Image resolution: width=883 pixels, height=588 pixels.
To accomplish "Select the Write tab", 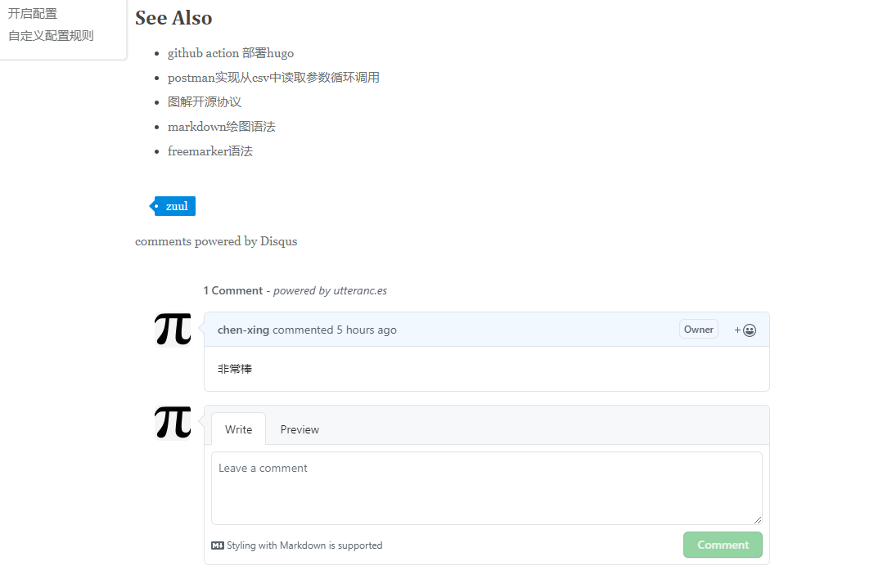I will [x=238, y=429].
